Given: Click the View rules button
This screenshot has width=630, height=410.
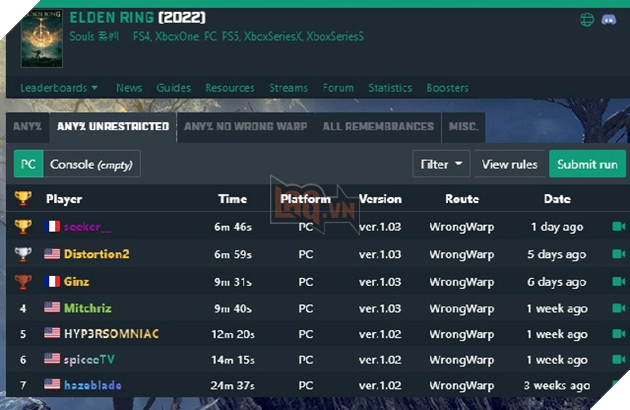Looking at the screenshot, I should coord(509,164).
